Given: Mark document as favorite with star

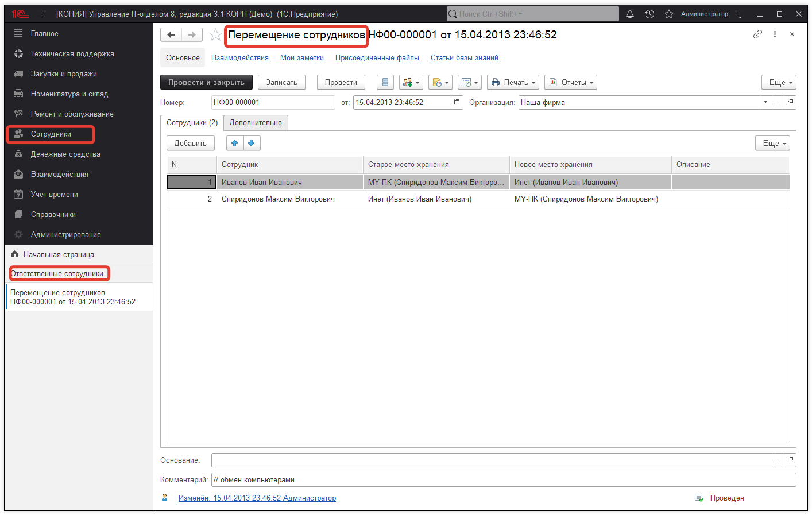Looking at the screenshot, I should click(x=215, y=35).
